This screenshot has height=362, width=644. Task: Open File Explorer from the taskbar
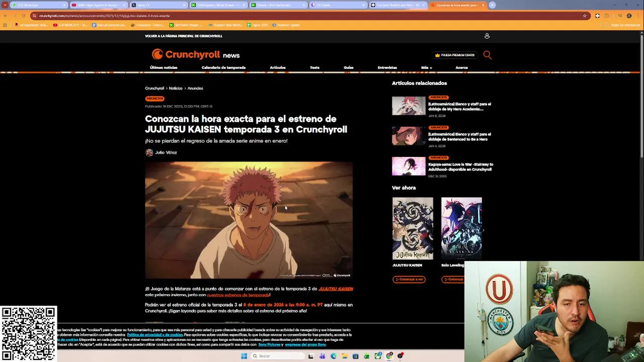pyautogui.click(x=345, y=356)
